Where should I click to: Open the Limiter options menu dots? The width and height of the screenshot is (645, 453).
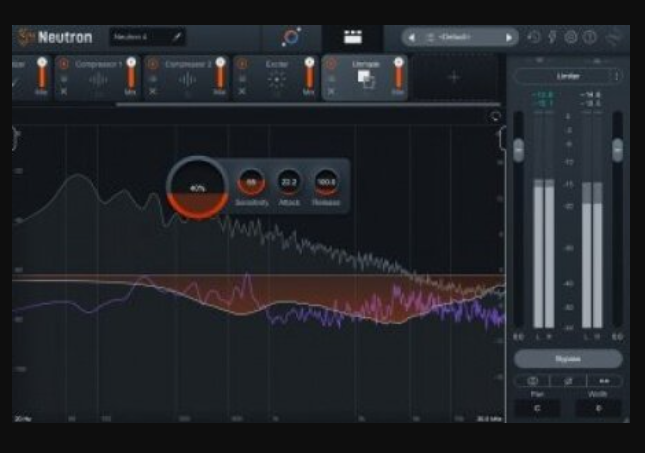click(616, 76)
